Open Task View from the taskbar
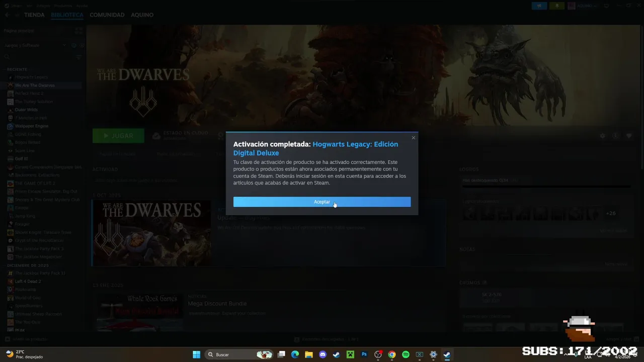Viewport: 644px width, 362px height. [282, 354]
